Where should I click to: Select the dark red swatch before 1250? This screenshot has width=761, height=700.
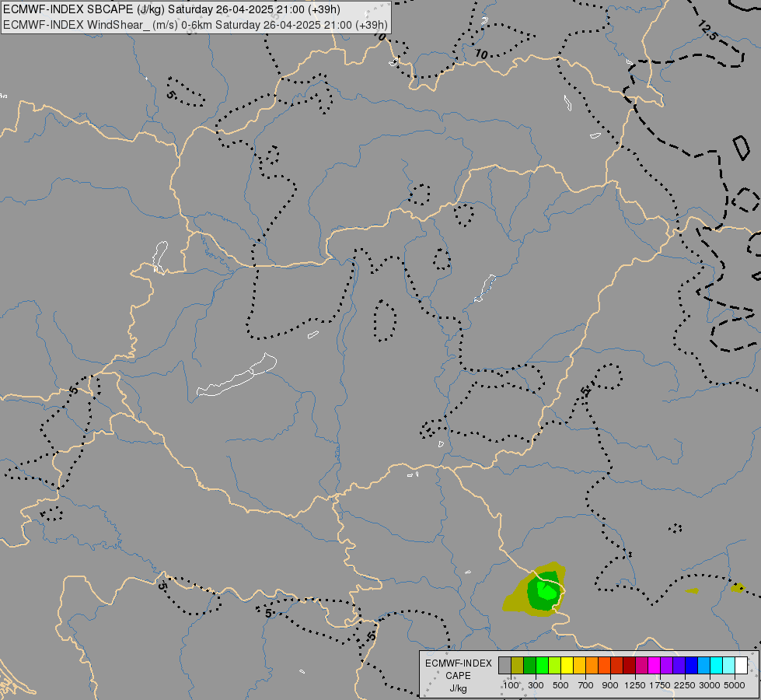[x=629, y=666]
